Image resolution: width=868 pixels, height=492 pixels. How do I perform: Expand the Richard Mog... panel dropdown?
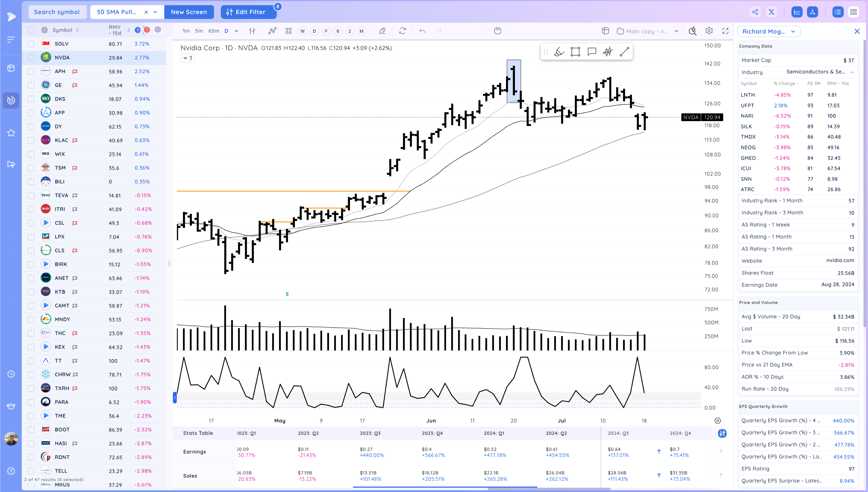793,31
